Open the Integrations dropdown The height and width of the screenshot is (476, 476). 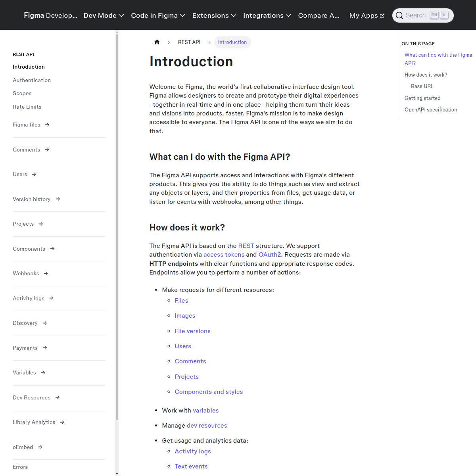pos(267,15)
